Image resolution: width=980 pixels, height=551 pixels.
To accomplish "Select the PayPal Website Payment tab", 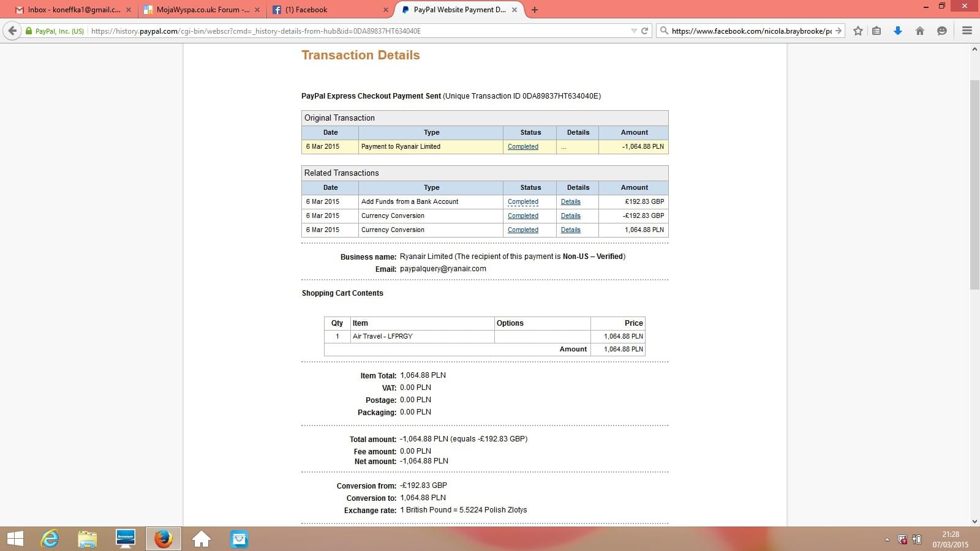I will coord(459,10).
